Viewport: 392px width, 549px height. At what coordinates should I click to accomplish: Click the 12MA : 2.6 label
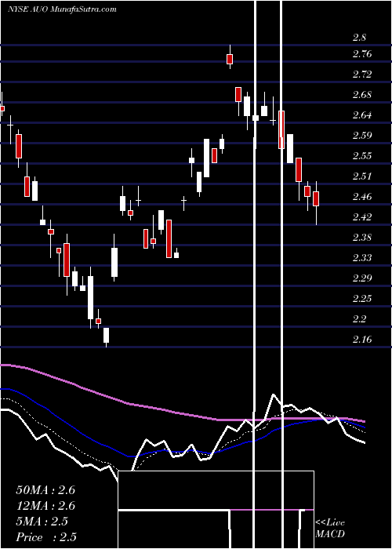[45, 506]
